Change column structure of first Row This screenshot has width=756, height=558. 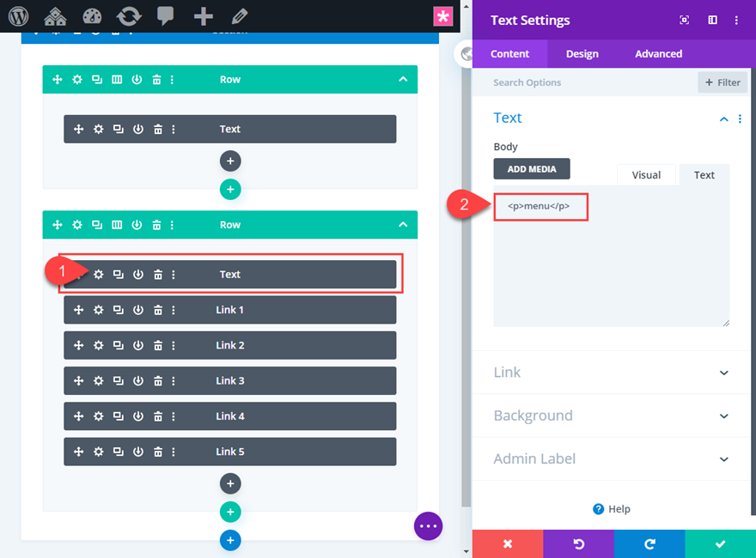click(117, 80)
